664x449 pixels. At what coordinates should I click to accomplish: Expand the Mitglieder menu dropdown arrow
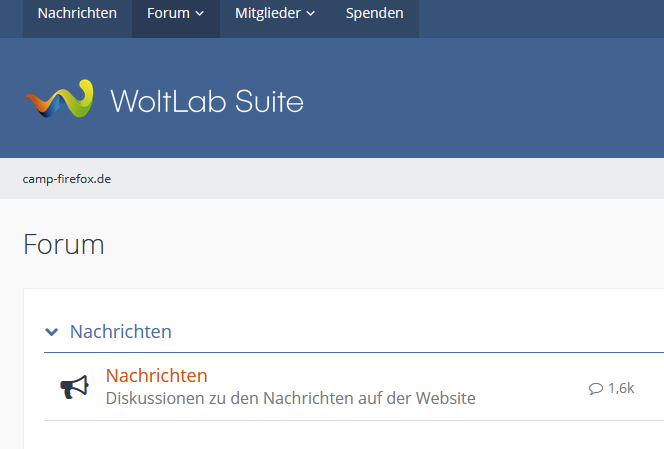click(310, 14)
